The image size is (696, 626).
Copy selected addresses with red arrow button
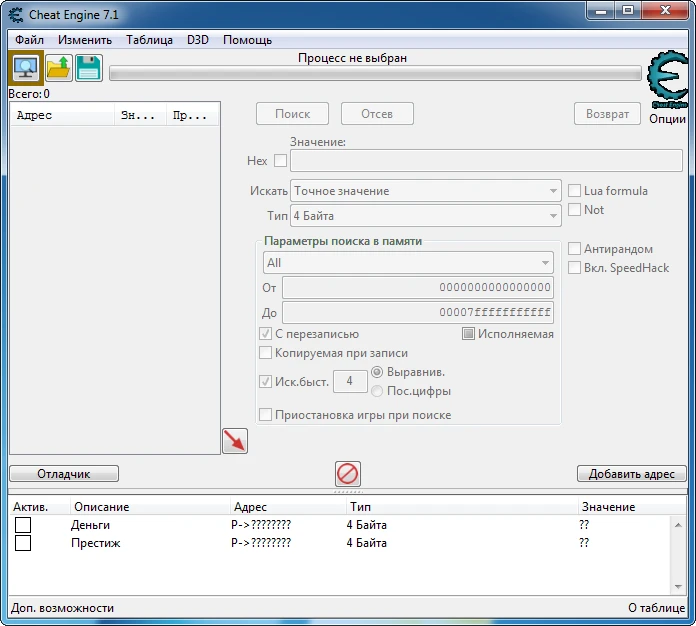pos(235,441)
